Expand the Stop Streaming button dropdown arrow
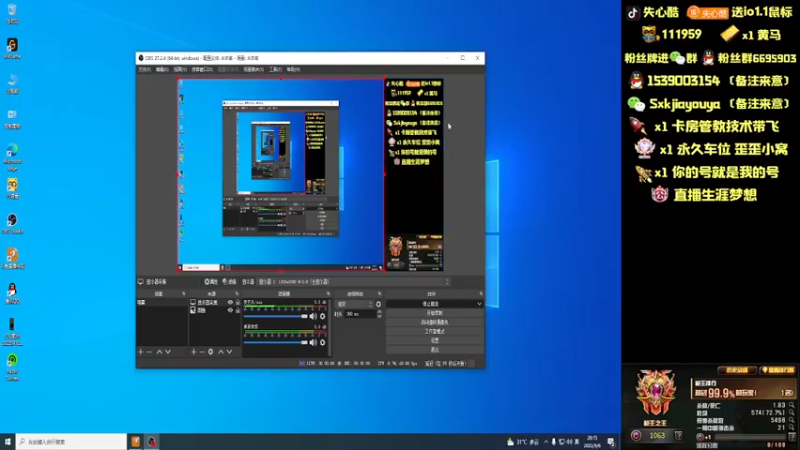Image resolution: width=800 pixels, height=450 pixels. (x=479, y=304)
